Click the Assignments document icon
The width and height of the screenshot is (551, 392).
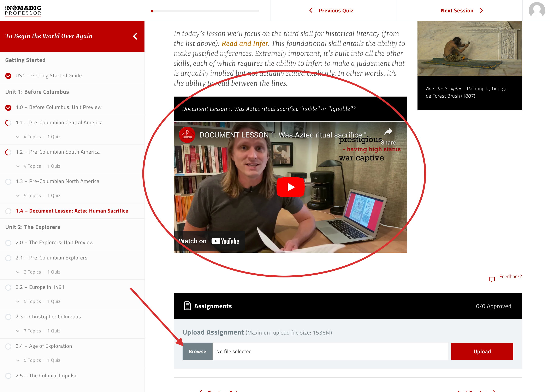click(187, 306)
